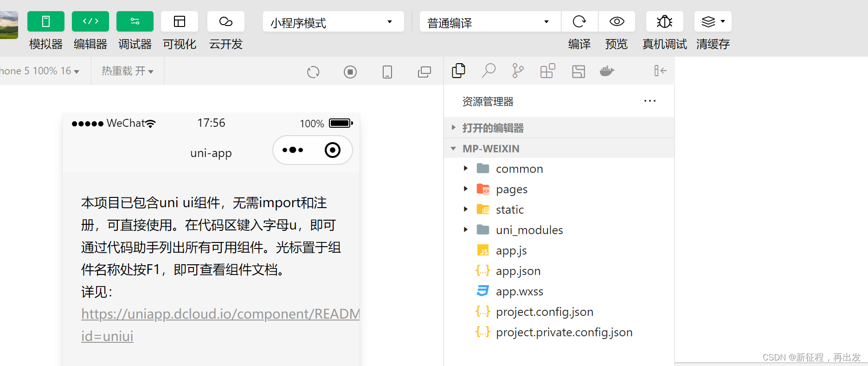Viewport: 868px width, 366px height.
Task: Click the phone device frame icon
Action: (387, 72)
